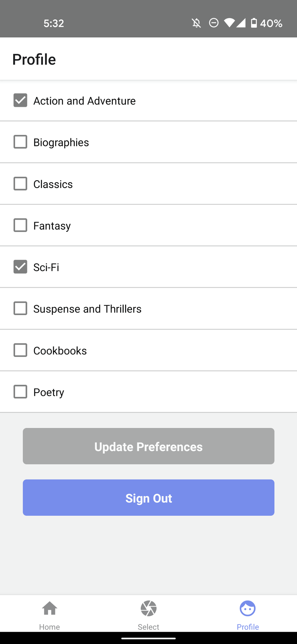The height and width of the screenshot is (644, 297).
Task: Switch to the Home tab label
Action: coord(49,627)
